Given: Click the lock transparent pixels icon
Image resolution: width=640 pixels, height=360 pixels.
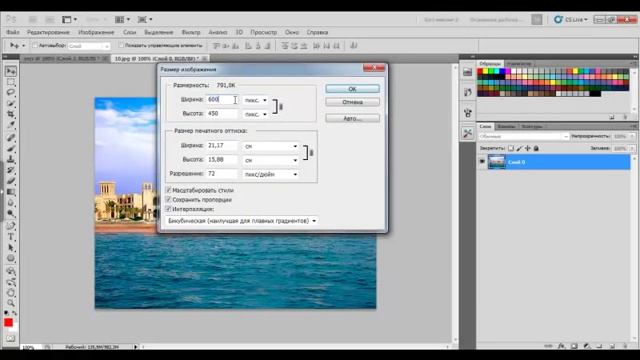Looking at the screenshot, I should tap(511, 148).
